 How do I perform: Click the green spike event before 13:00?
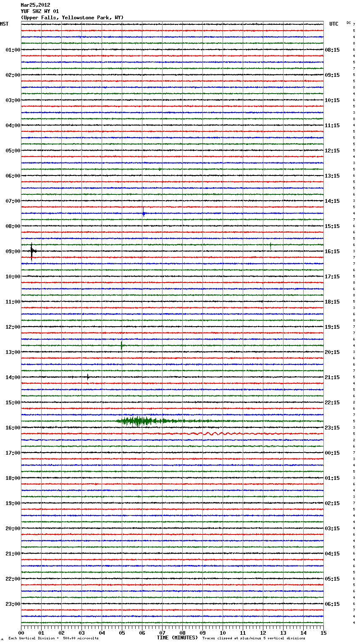[x=121, y=346]
